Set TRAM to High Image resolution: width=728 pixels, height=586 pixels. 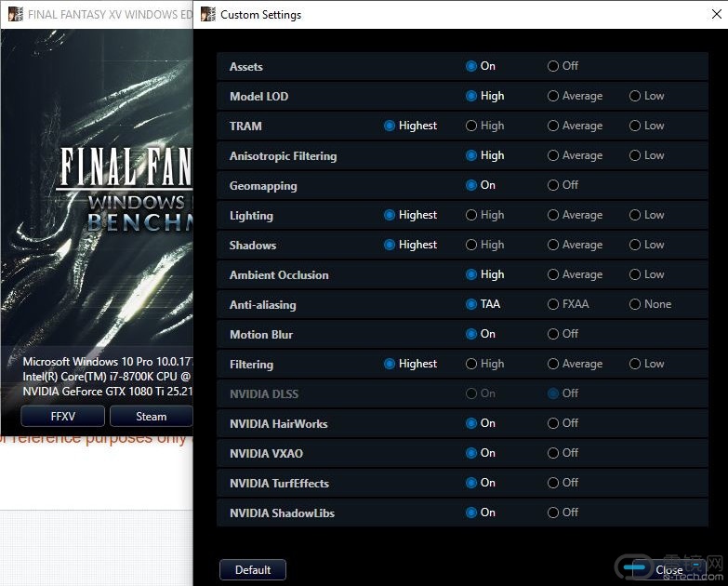click(471, 126)
